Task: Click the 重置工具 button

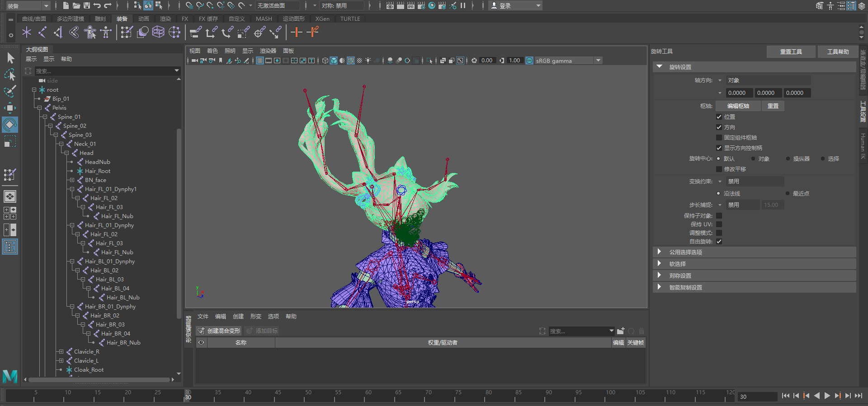Action: coord(791,51)
